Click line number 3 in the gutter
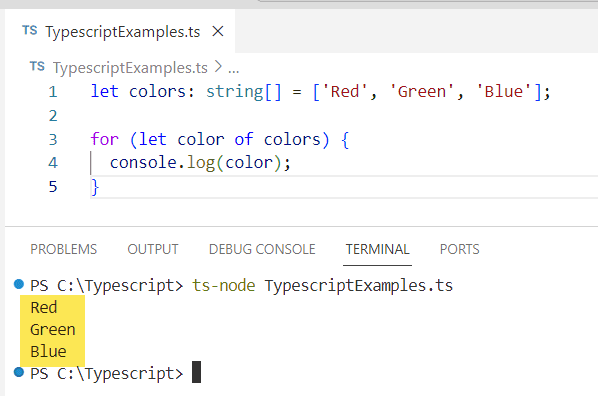The width and height of the screenshot is (598, 396). click(x=53, y=140)
